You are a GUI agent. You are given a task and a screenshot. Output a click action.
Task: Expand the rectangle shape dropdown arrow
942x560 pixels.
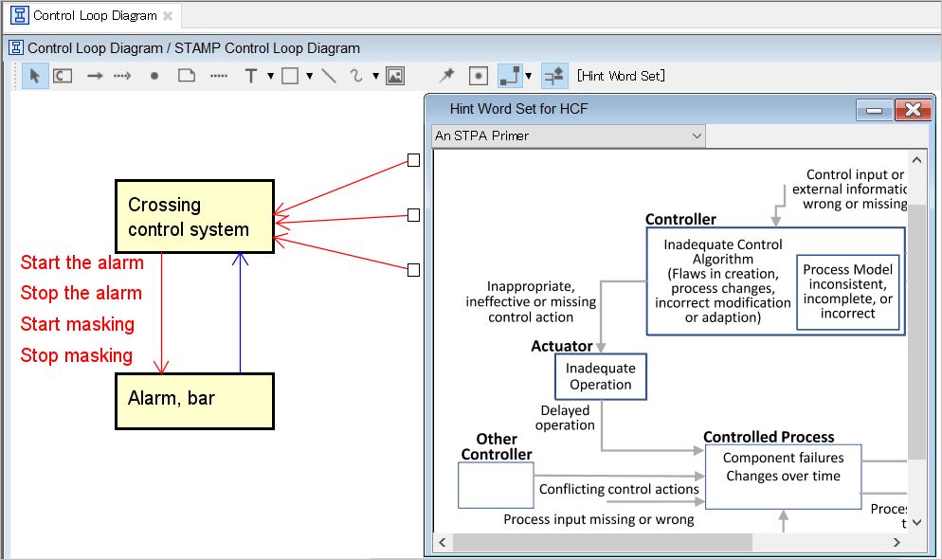309,76
